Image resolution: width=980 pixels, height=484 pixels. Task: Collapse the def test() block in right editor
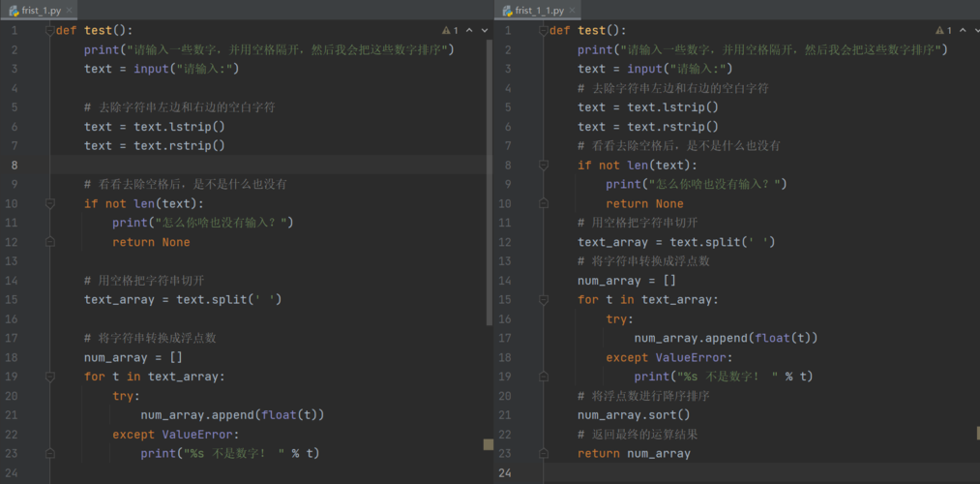tap(543, 31)
